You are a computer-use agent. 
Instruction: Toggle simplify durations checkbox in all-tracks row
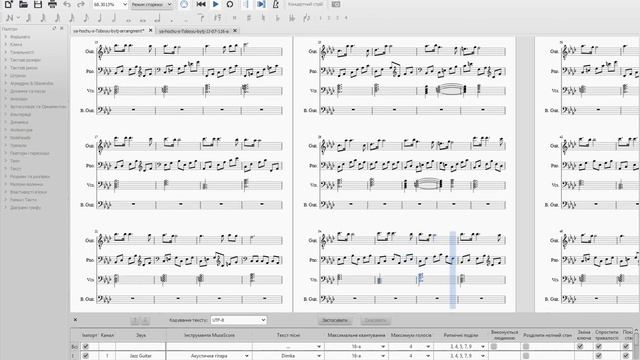point(599,347)
